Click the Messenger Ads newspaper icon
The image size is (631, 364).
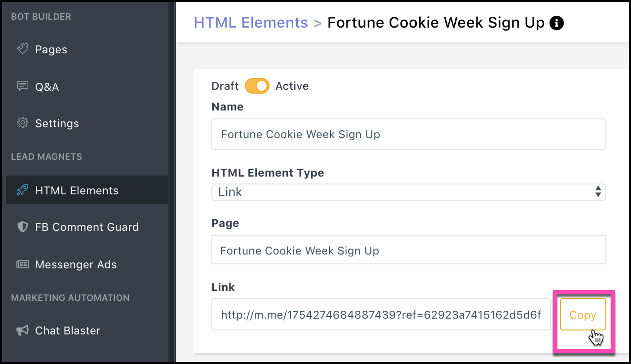pos(22,264)
